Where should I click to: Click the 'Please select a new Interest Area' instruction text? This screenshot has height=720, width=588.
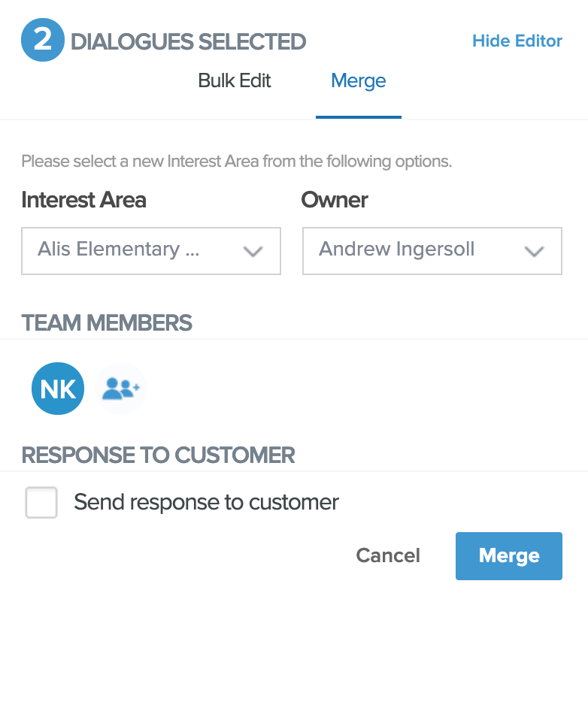(x=236, y=162)
